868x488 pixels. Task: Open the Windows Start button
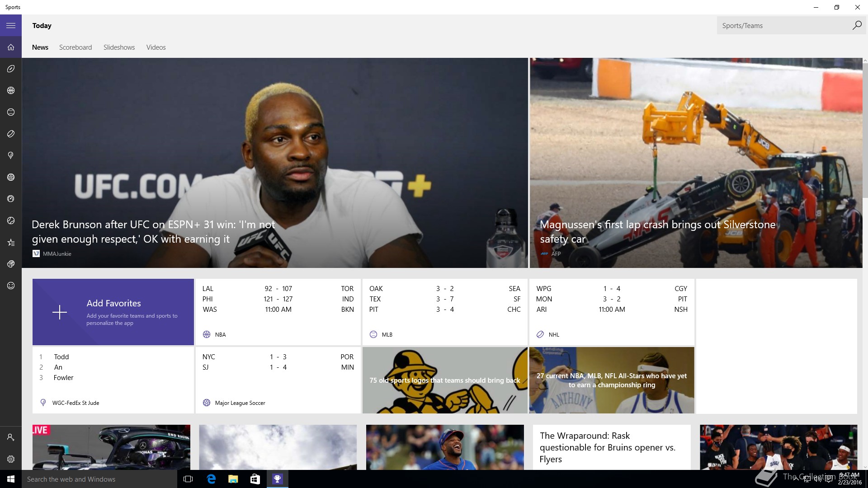click(x=11, y=479)
